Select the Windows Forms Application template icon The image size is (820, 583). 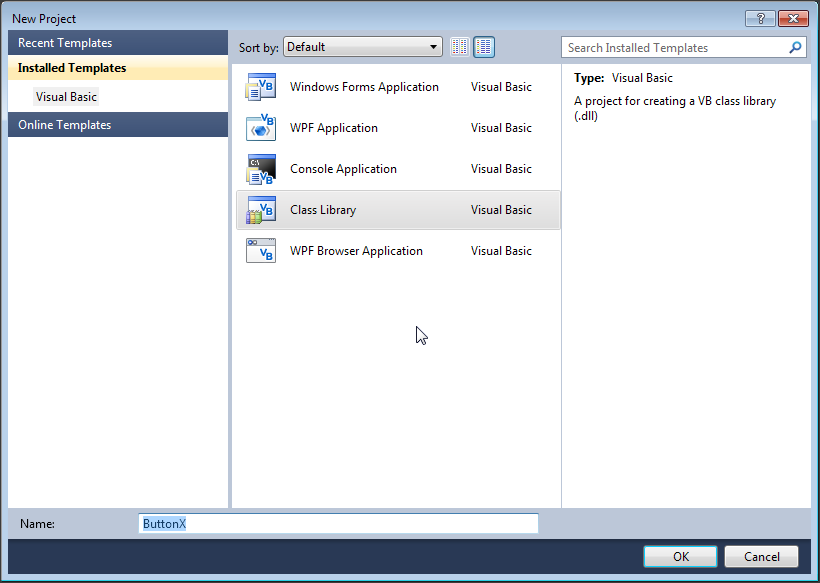(260, 87)
